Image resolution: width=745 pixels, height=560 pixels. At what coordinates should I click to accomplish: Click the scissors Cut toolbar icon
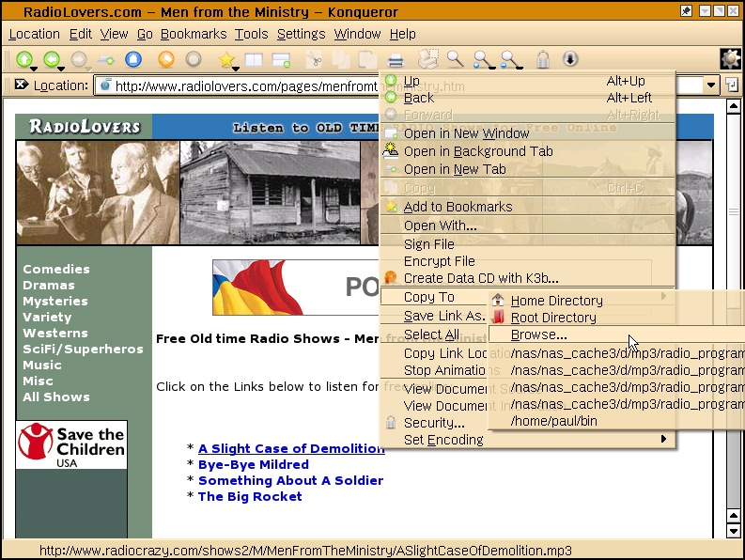click(314, 59)
